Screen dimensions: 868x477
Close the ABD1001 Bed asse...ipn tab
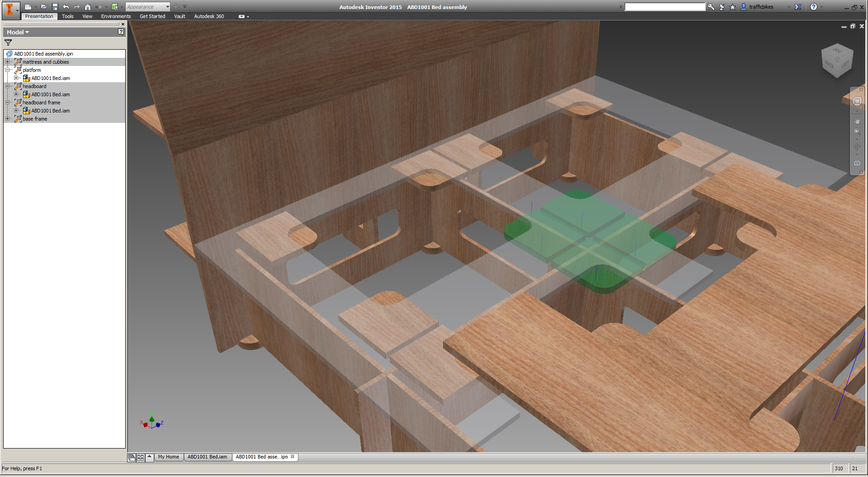292,457
